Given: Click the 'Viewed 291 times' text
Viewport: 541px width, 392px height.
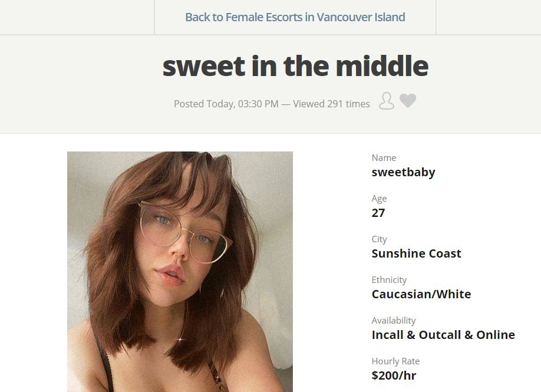Looking at the screenshot, I should click(x=331, y=104).
